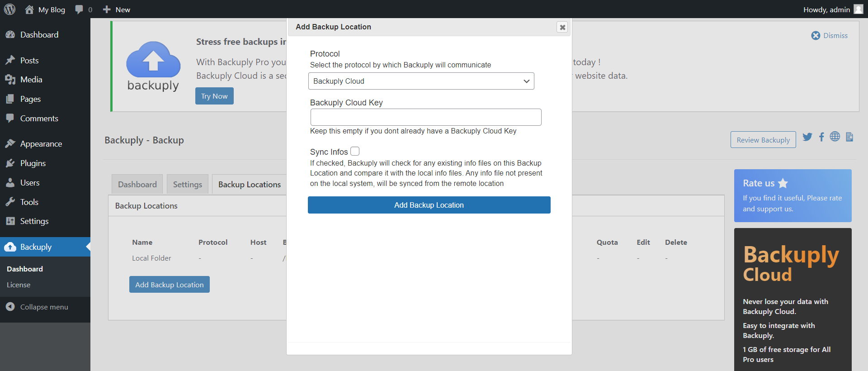Open comments bubble in admin bar
The image size is (868, 371).
coord(84,10)
